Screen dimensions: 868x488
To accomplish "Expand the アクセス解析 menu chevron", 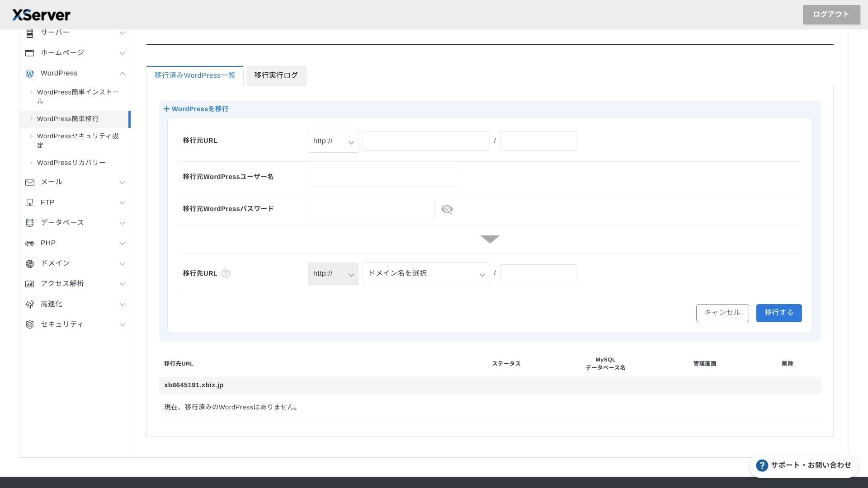I will (x=122, y=284).
